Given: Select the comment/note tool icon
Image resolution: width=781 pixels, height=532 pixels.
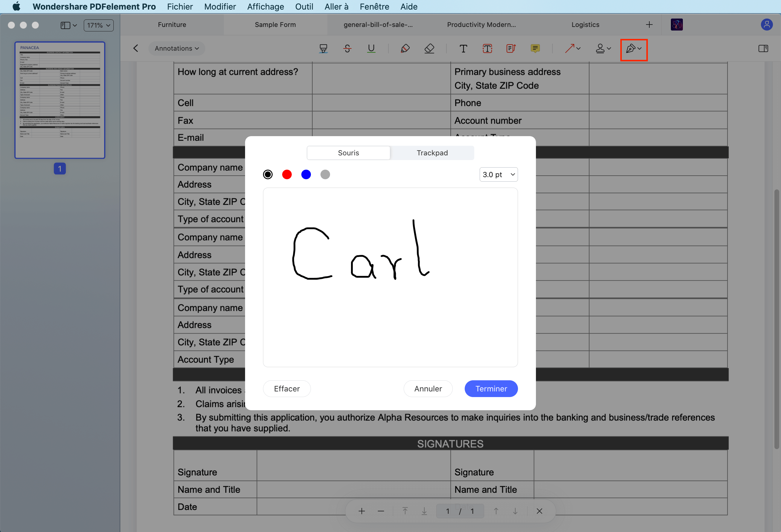Looking at the screenshot, I should [534, 48].
